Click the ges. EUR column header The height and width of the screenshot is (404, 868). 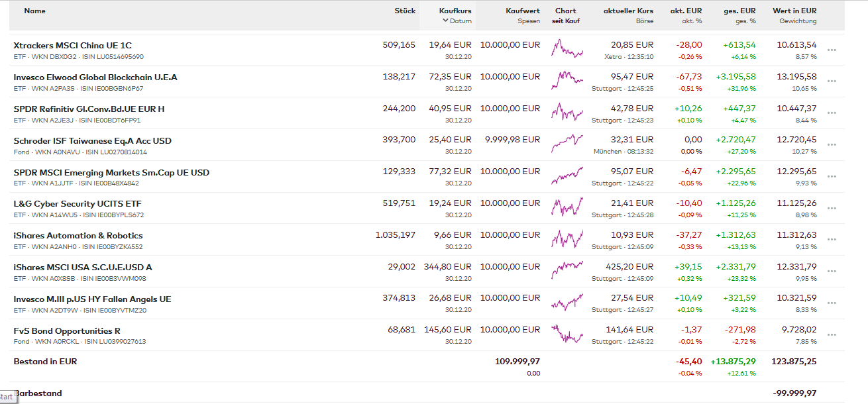[x=739, y=11]
